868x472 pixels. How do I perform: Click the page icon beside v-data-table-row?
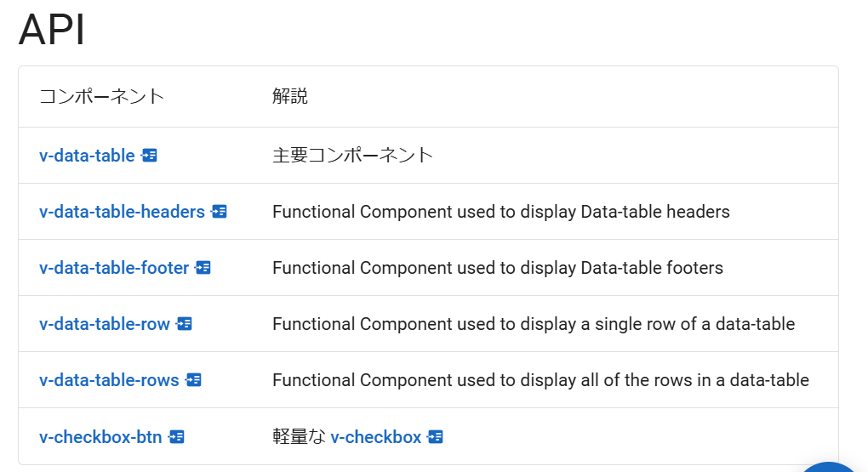[x=185, y=324]
